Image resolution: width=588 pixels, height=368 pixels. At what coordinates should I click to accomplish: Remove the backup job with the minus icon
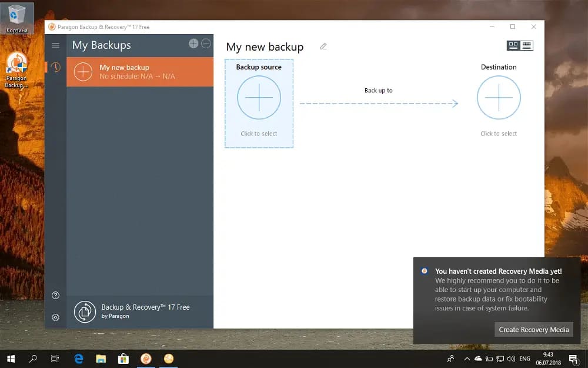tap(206, 44)
